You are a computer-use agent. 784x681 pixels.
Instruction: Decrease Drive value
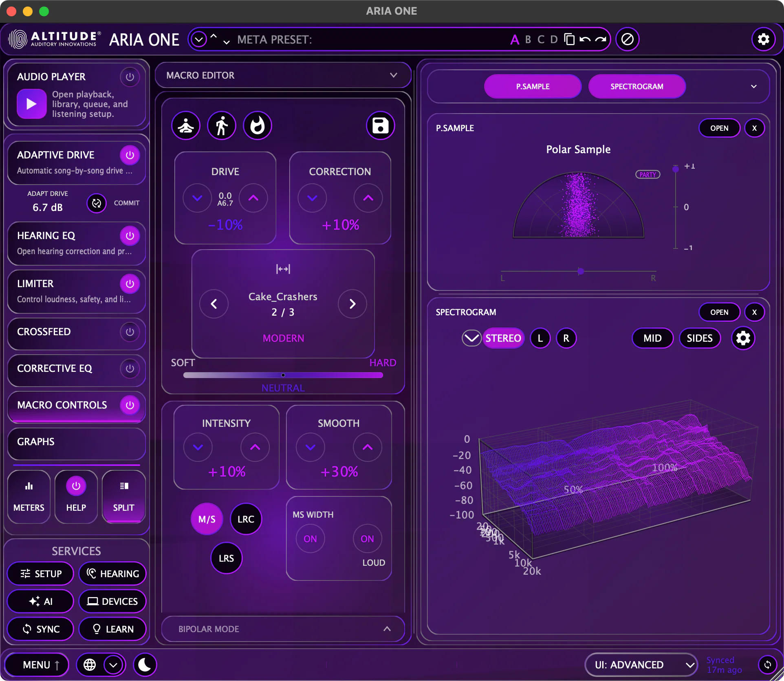click(x=197, y=198)
